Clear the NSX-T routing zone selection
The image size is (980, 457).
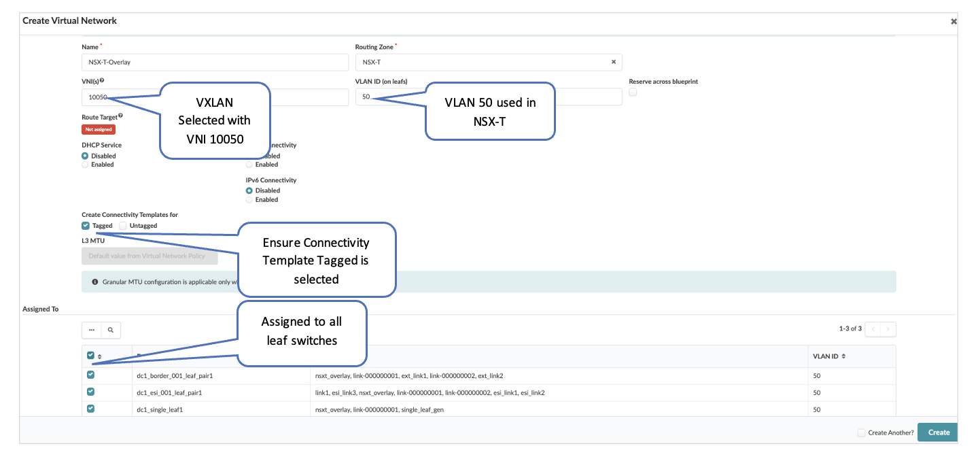[613, 62]
